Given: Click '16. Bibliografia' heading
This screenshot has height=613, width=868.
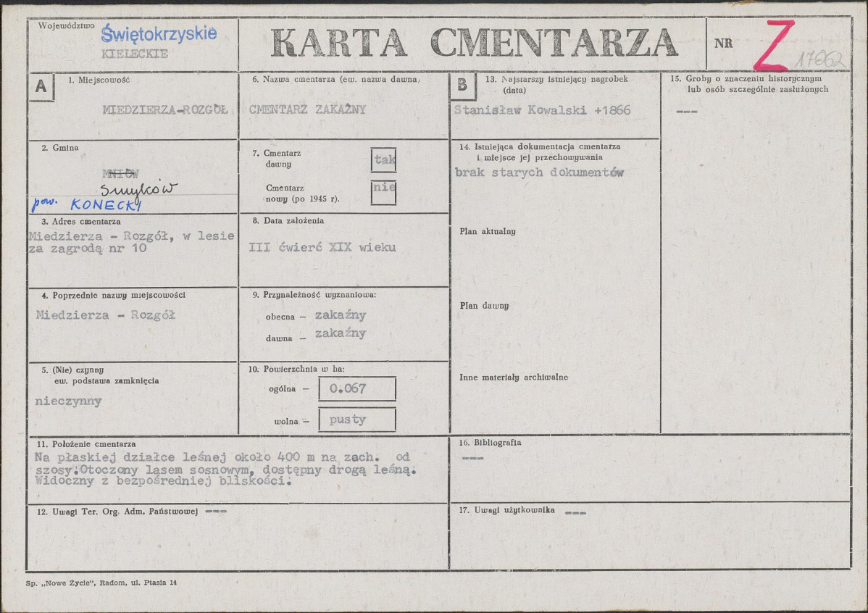Looking at the screenshot, I should pyautogui.click(x=490, y=443).
